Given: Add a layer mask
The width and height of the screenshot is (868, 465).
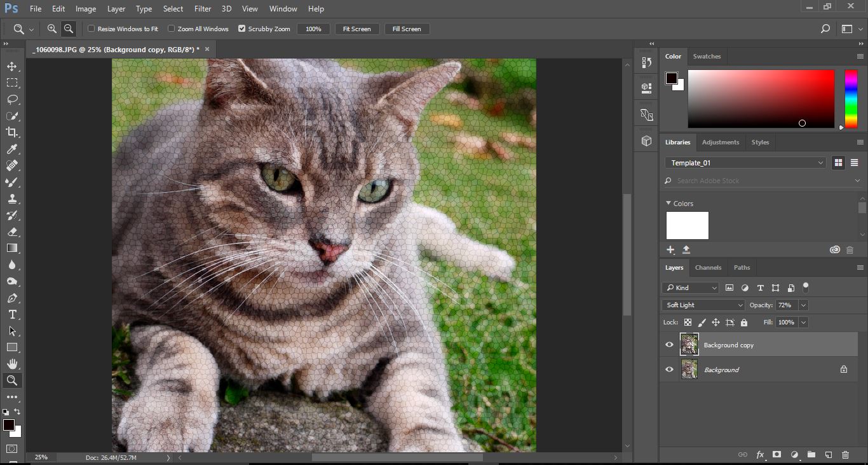Looking at the screenshot, I should (x=776, y=455).
